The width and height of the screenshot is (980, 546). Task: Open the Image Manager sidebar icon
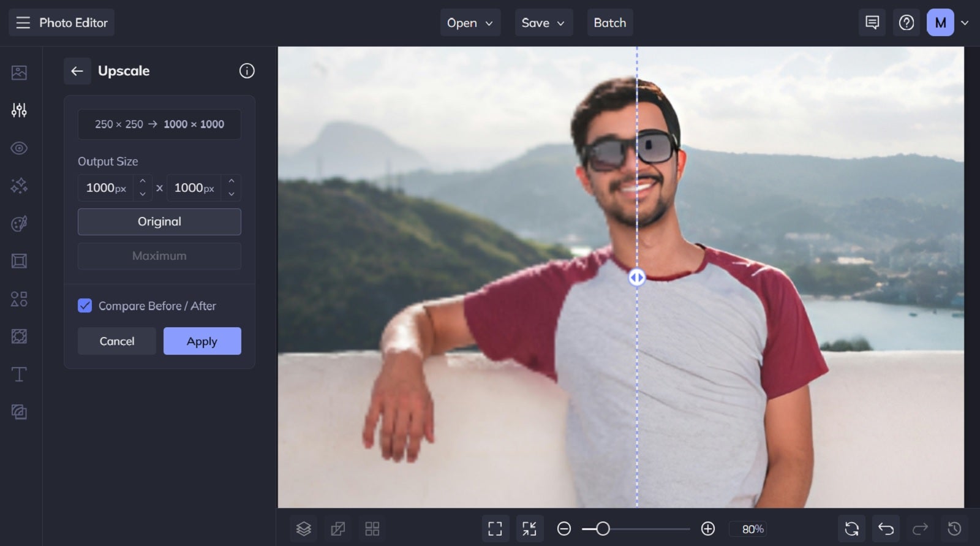pos(19,72)
